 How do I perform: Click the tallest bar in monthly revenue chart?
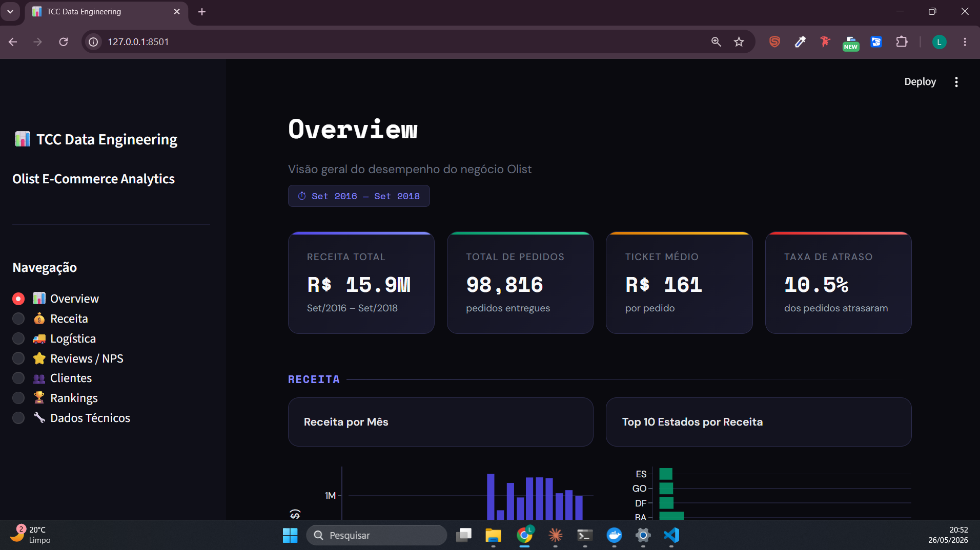(491, 497)
